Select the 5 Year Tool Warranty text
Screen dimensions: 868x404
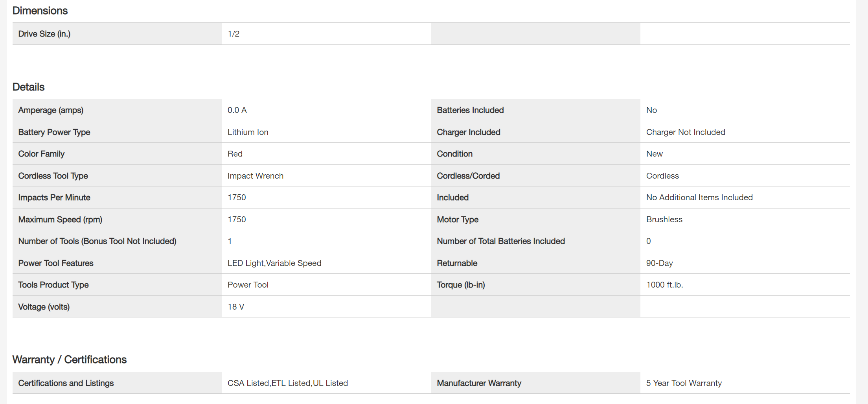point(684,383)
